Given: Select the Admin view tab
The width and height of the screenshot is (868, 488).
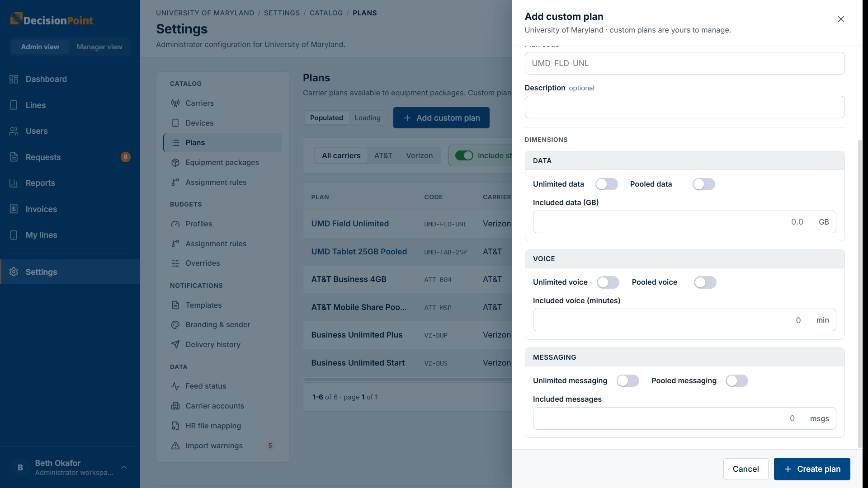Looking at the screenshot, I should point(40,47).
